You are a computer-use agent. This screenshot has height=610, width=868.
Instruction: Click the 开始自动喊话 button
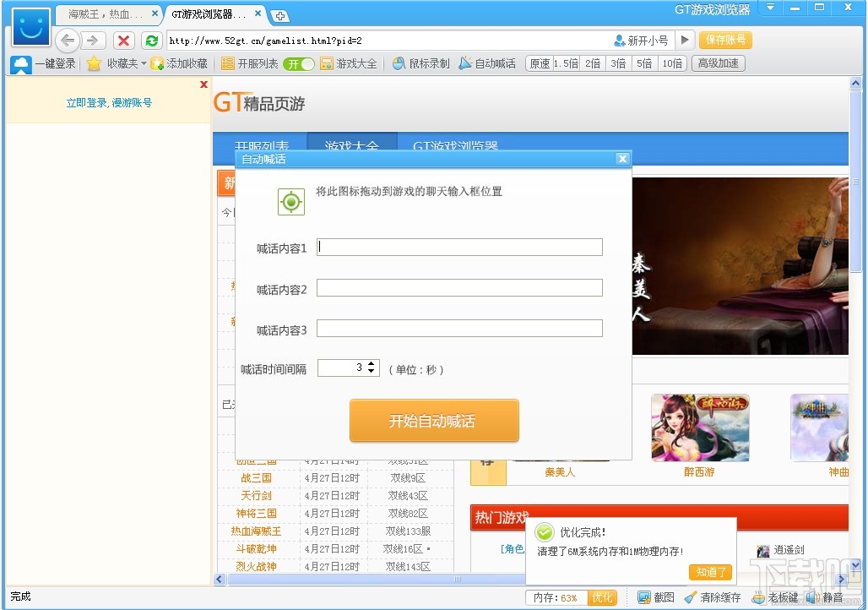[x=434, y=421]
